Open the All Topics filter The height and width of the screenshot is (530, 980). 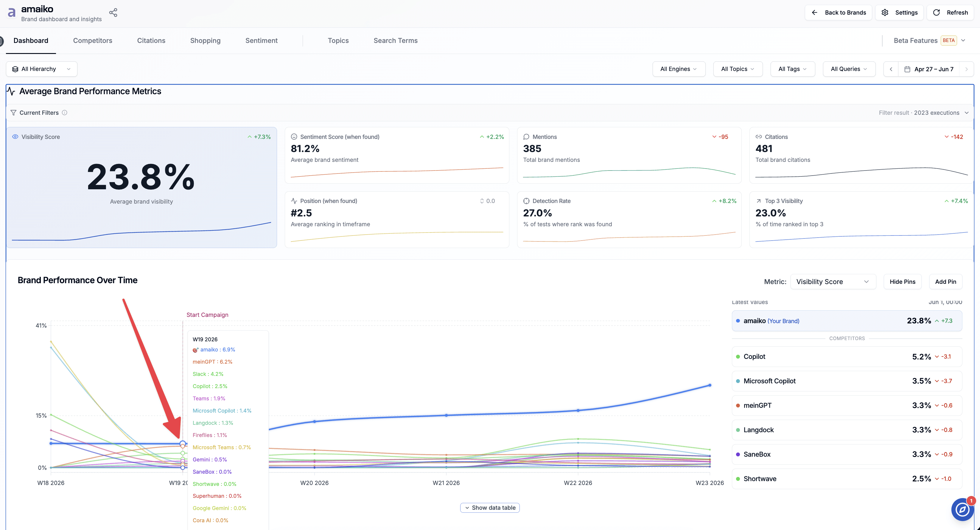738,69
